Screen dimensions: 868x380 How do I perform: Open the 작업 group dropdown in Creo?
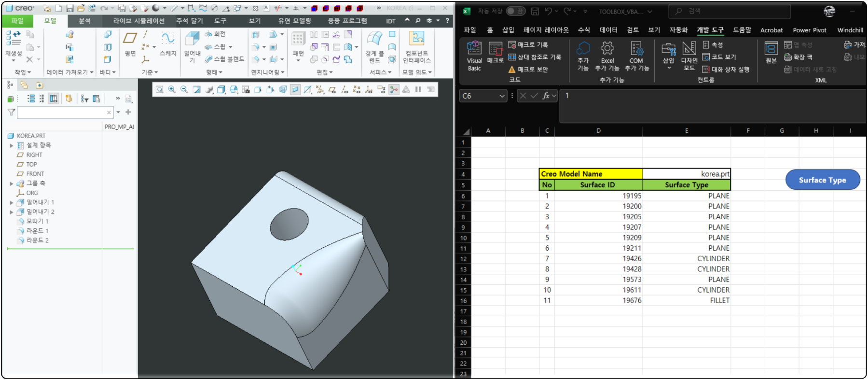point(23,72)
